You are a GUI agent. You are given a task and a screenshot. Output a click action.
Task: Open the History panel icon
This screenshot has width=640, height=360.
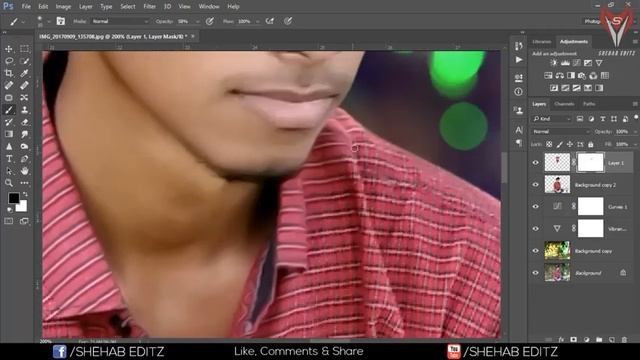[519, 46]
